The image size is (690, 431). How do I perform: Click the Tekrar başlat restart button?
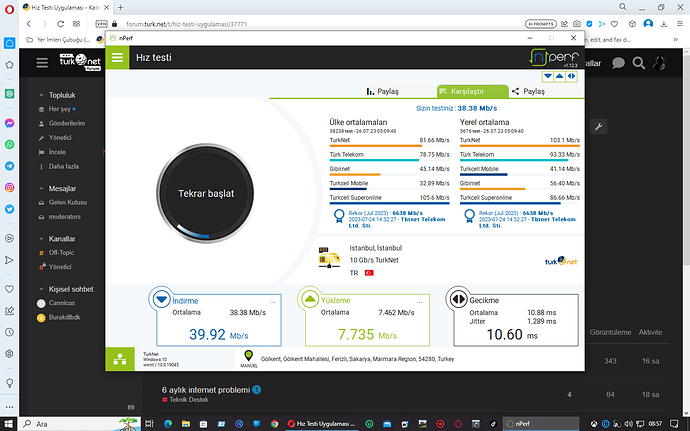pos(206,193)
